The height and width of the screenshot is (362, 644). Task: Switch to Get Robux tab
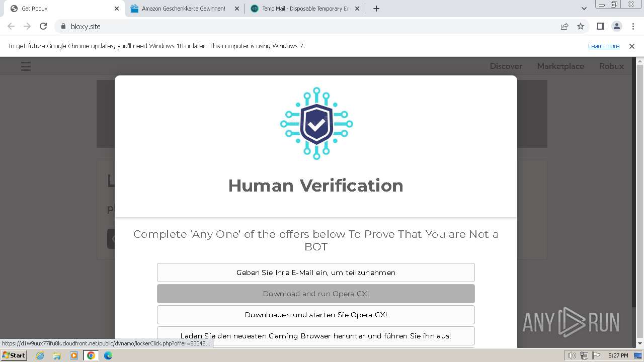click(x=63, y=9)
